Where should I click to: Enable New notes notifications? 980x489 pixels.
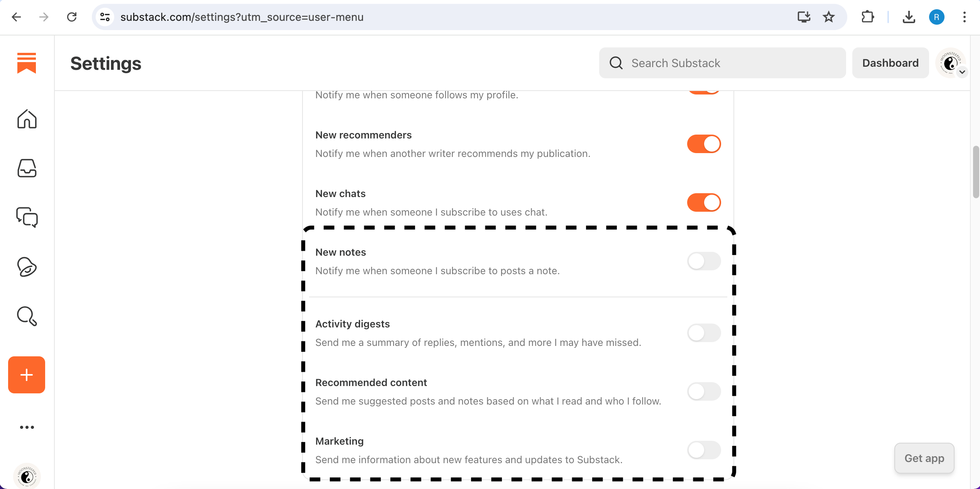[x=703, y=261]
